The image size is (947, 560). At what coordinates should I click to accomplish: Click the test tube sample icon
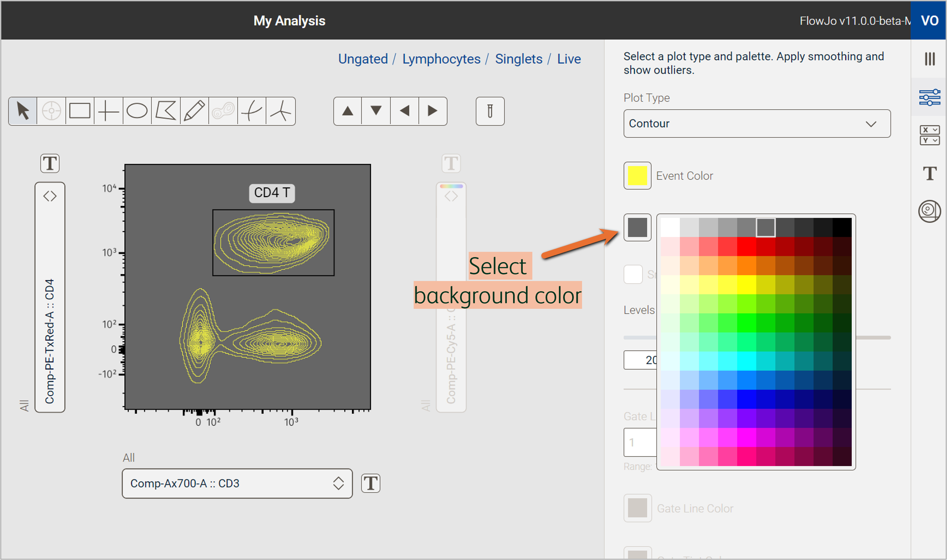(490, 111)
